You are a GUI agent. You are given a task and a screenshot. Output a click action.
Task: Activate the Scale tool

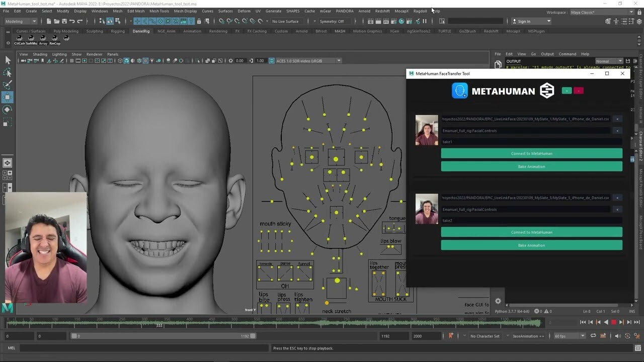(8, 121)
